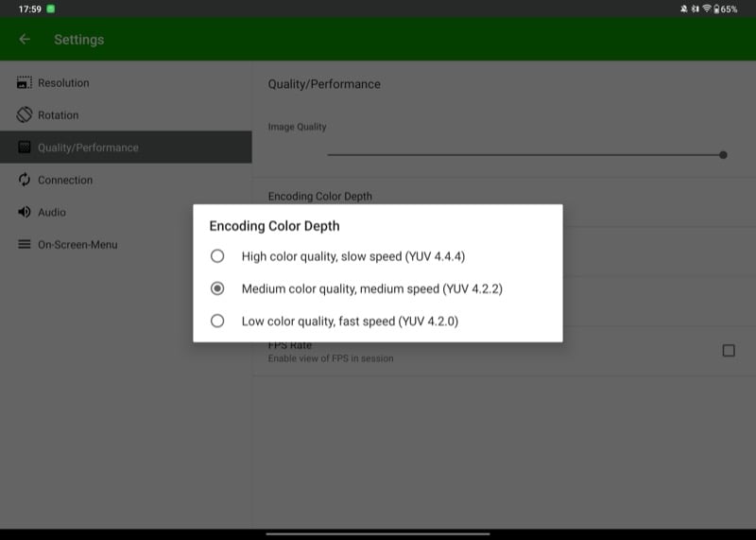This screenshot has width=756, height=540.
Task: Tap the green status bar app indicator
Action: [51, 9]
